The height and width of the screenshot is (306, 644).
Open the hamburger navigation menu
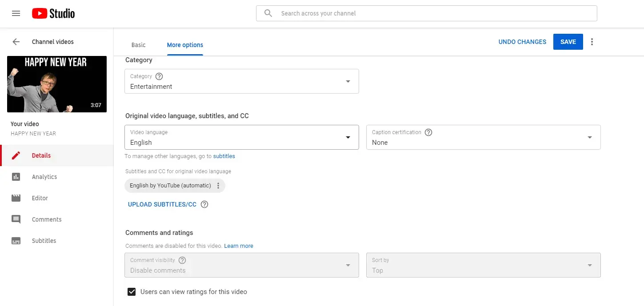click(16, 13)
